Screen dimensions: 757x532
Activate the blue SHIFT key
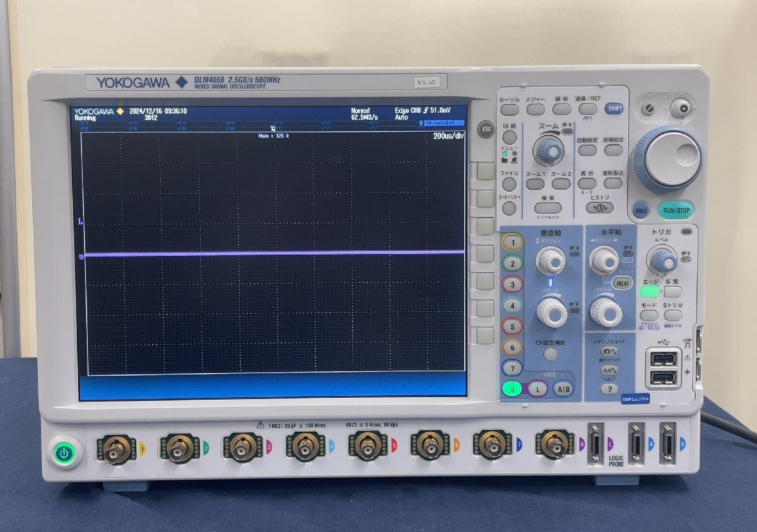pyautogui.click(x=614, y=108)
